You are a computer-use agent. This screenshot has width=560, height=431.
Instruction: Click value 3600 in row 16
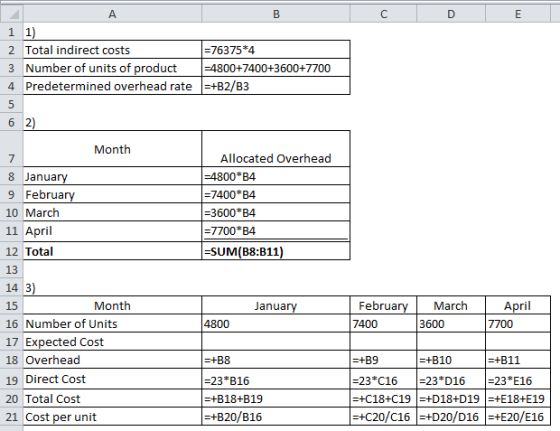pos(451,324)
